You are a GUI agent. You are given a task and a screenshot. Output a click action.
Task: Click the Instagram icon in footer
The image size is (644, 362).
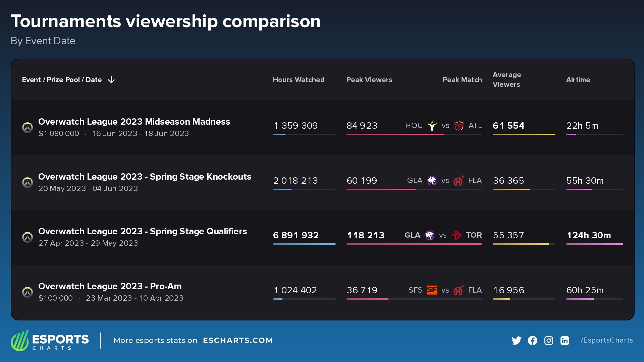[548, 341]
